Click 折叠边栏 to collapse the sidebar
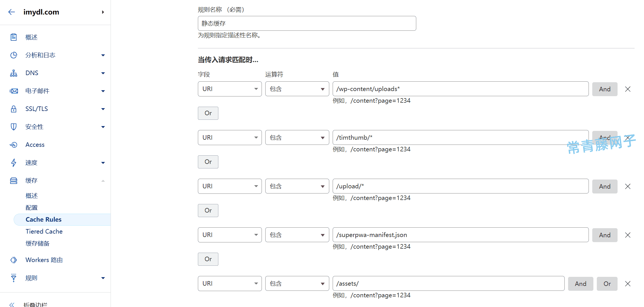The width and height of the screenshot is (644, 307). (35, 305)
